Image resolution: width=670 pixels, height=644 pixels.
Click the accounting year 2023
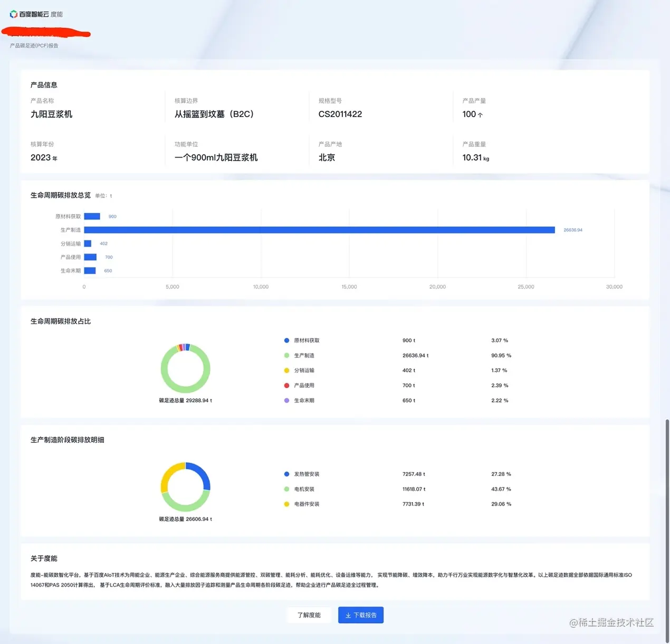(41, 158)
